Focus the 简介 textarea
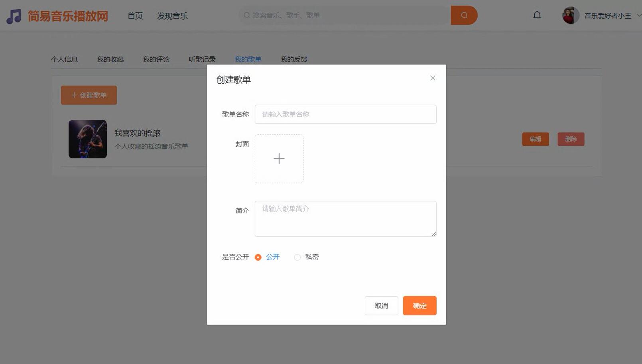Image resolution: width=642 pixels, height=364 pixels. [x=345, y=219]
